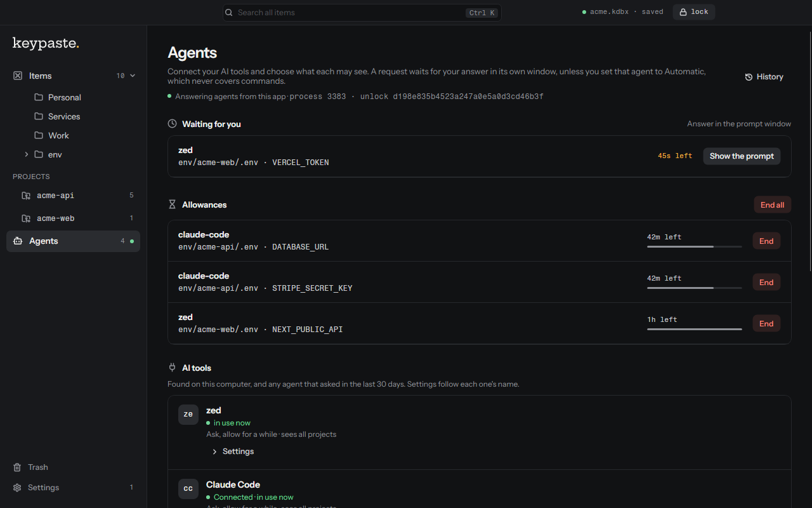Viewport: 812px width, 508px height.
Task: Click the env folder icon
Action: click(39, 154)
